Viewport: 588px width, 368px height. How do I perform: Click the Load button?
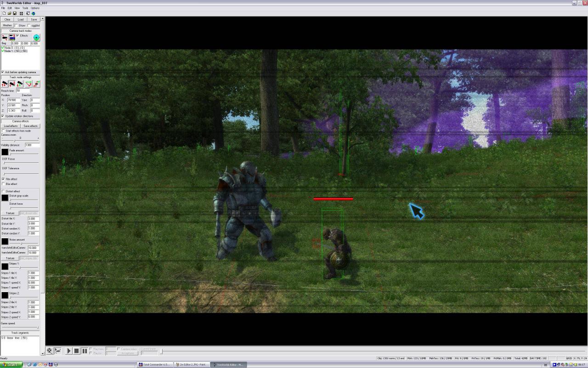point(21,19)
